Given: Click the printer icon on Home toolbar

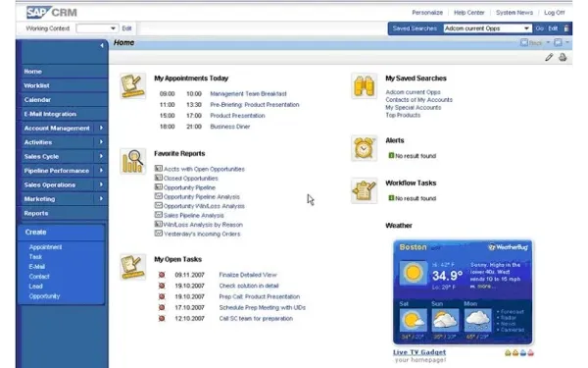Looking at the screenshot, I should pyautogui.click(x=563, y=57).
